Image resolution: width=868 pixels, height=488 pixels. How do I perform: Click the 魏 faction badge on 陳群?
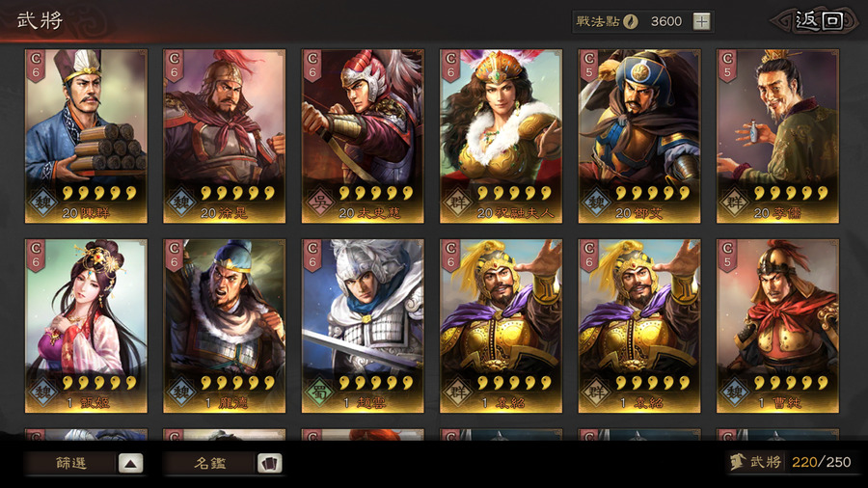43,203
